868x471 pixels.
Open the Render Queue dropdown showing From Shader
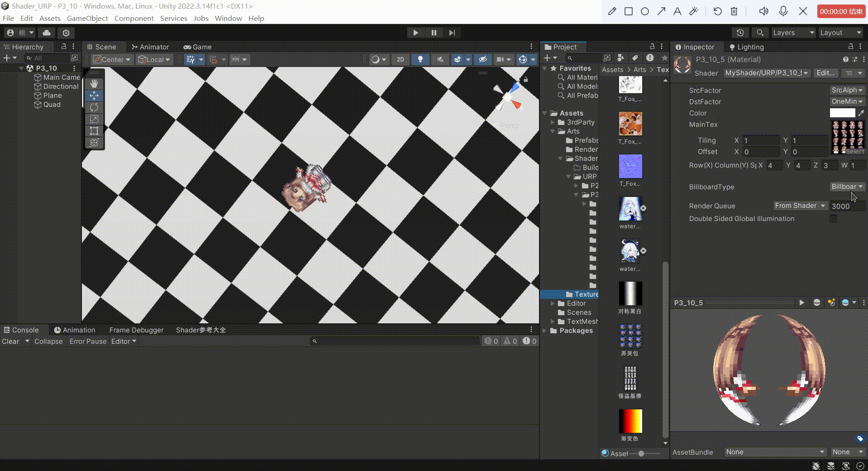[x=800, y=206]
